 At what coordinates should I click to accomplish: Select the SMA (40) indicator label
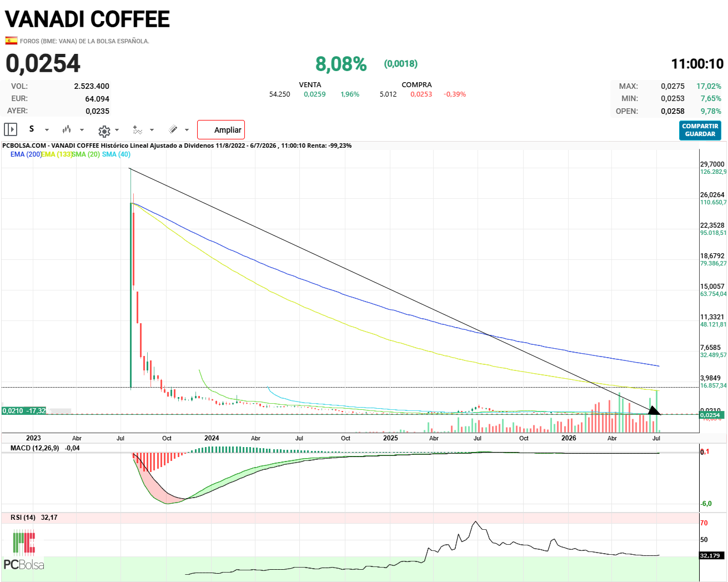coord(116,154)
